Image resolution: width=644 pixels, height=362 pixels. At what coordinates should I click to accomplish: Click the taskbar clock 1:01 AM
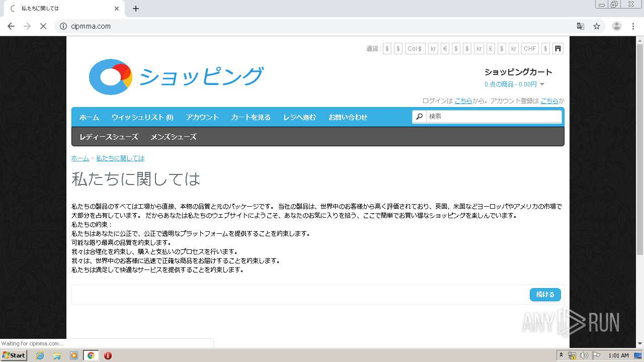(x=618, y=355)
